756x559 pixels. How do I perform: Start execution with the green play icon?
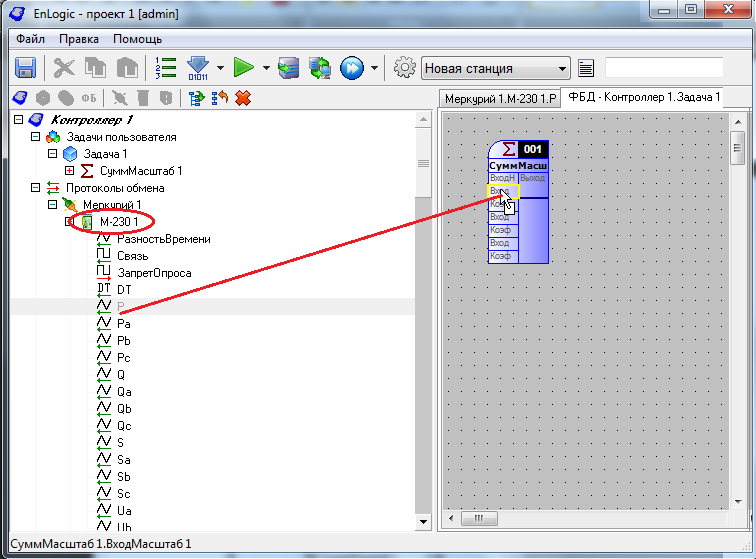pyautogui.click(x=243, y=68)
